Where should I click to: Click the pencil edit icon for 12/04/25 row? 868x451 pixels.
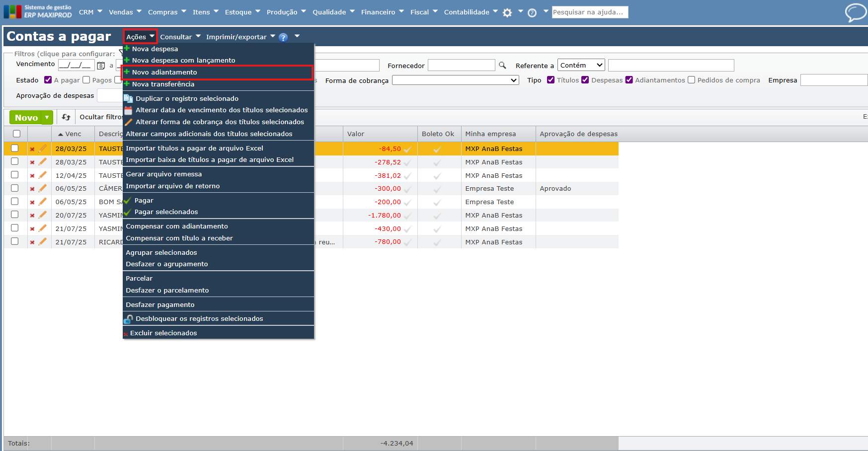click(43, 175)
